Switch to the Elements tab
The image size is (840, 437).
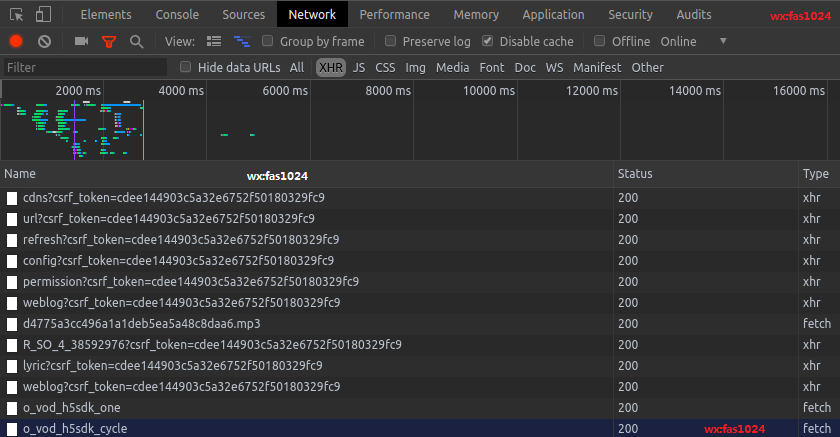(106, 14)
